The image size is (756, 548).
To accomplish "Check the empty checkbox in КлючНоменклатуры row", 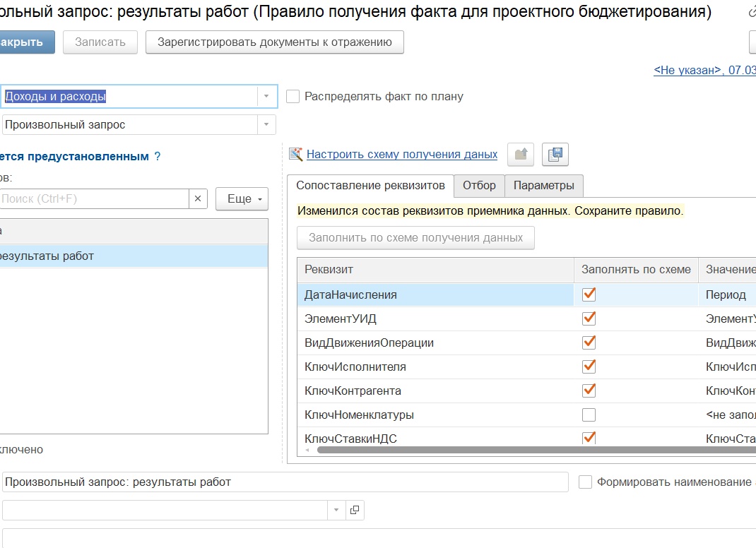I will [x=589, y=415].
